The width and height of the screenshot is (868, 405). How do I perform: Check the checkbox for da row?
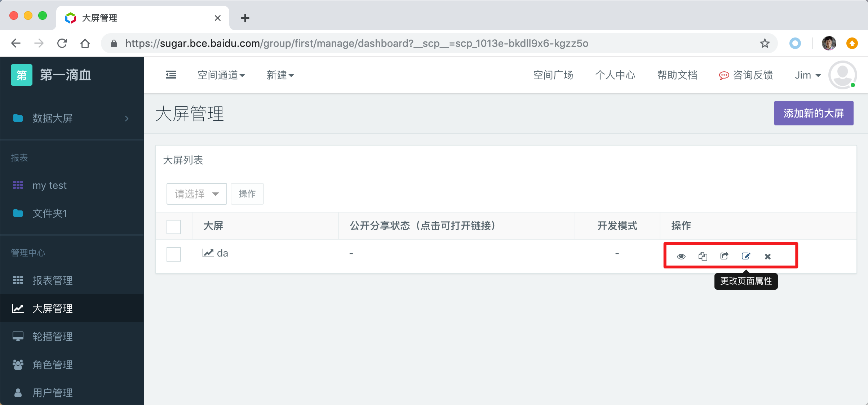click(174, 254)
